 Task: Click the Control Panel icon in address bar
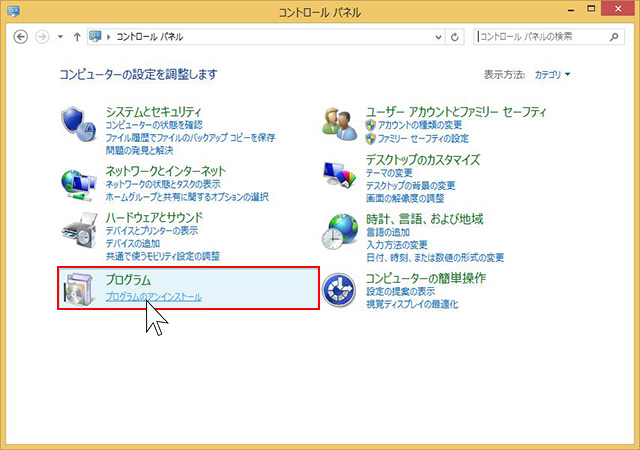[x=95, y=36]
